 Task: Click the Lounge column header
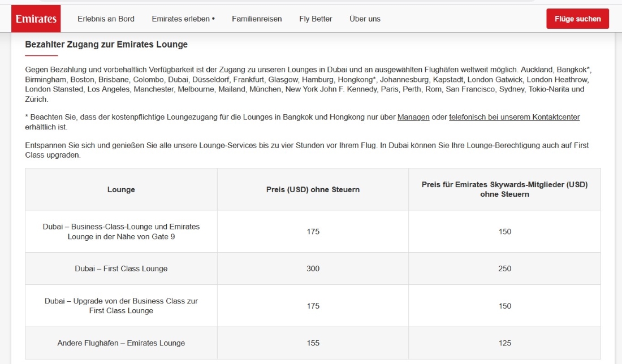[121, 189]
